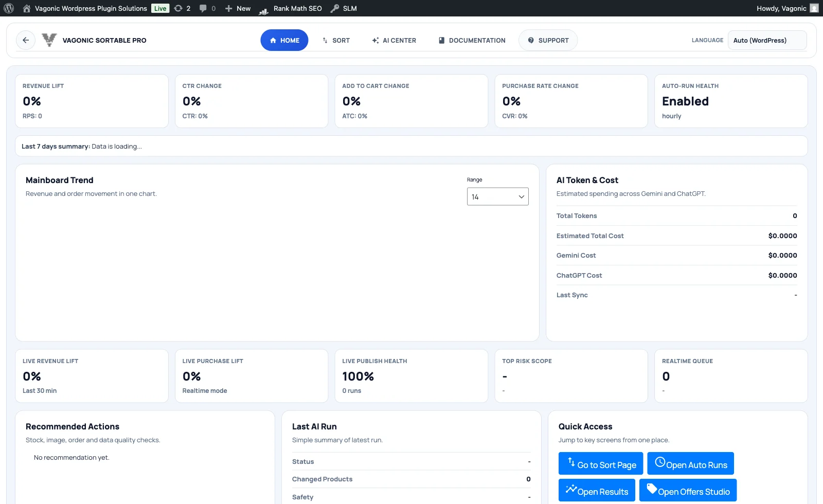Screen dimensions: 823x504
Task: Click the plus icon beside New
Action: [x=229, y=8]
